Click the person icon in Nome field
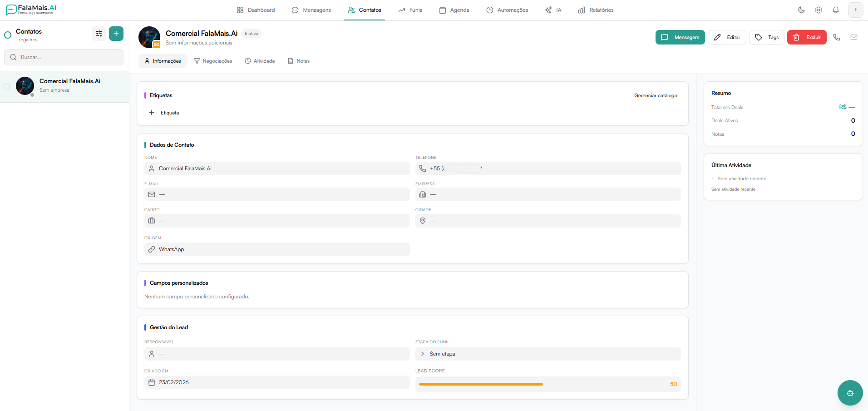Viewport: 868px width, 411px height. (152, 168)
